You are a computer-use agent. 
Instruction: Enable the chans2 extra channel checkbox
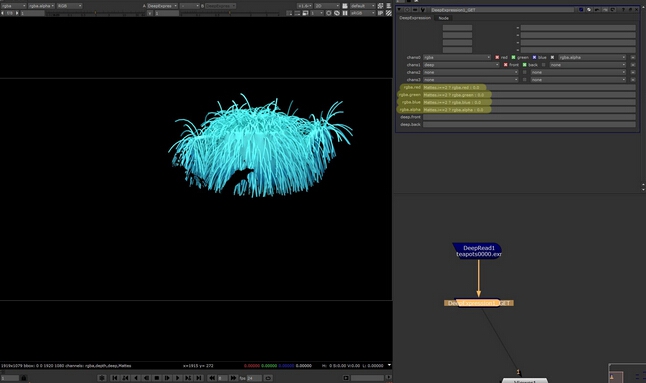(x=524, y=72)
